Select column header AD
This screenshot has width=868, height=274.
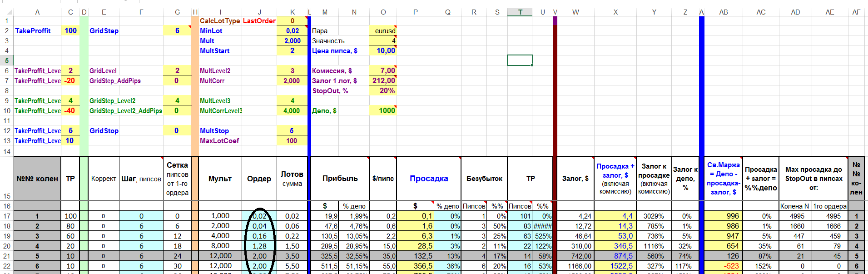pyautogui.click(x=796, y=12)
